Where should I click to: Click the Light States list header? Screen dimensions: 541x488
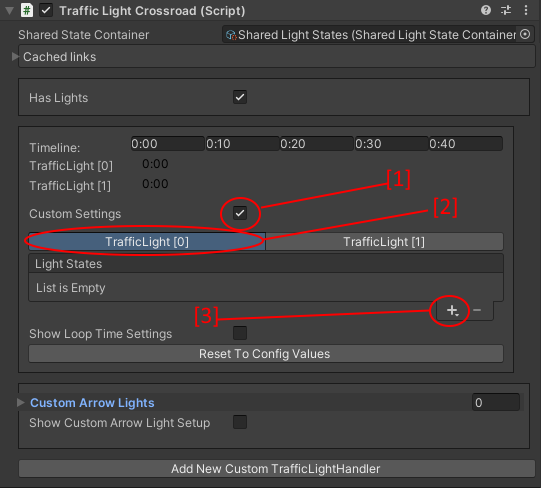pos(266,264)
